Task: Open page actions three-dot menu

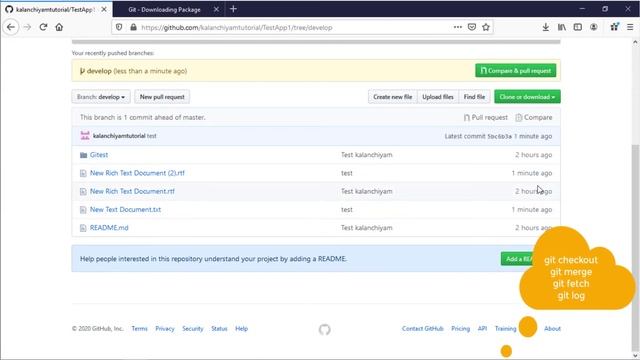Action: pos(458,27)
